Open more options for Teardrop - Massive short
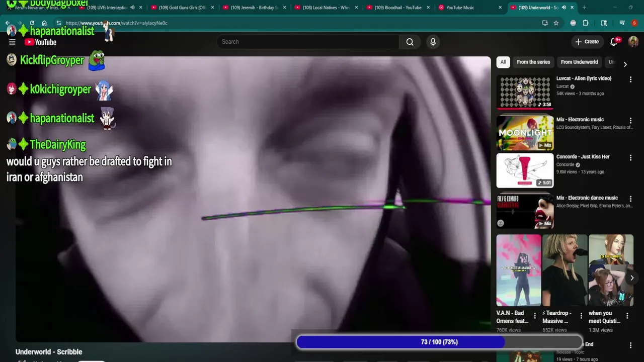644x362 pixels. (x=581, y=316)
